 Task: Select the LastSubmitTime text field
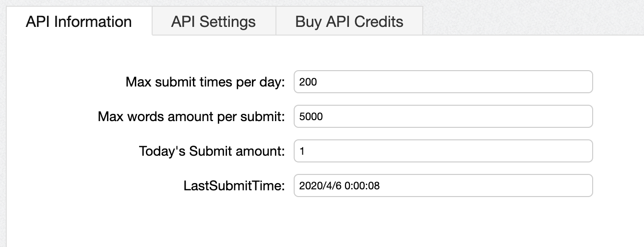click(443, 185)
